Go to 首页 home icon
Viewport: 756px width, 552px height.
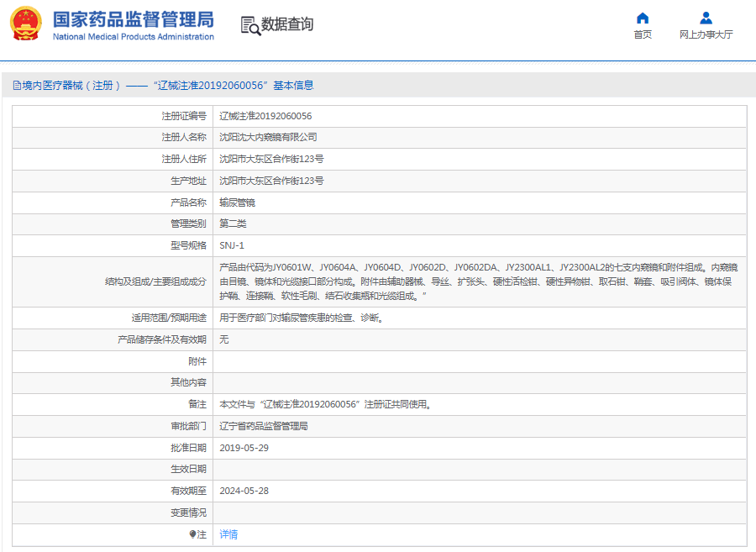[x=643, y=18]
